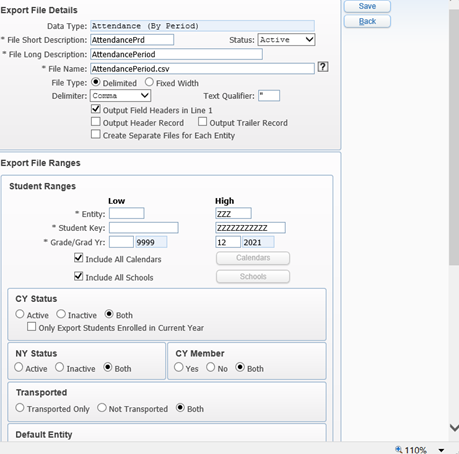Select CY Member No radio

click(210, 367)
